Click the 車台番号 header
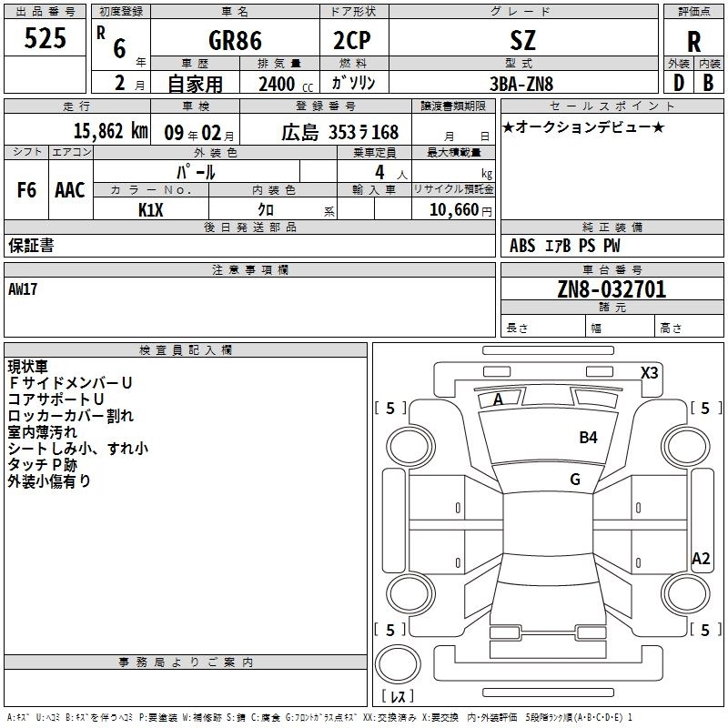728x728 pixels. [612, 269]
